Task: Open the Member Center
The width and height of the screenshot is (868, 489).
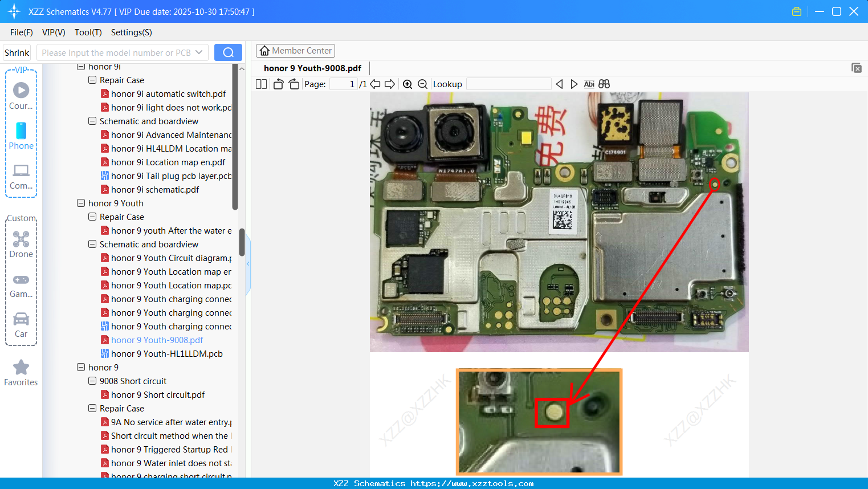Action: pos(295,51)
